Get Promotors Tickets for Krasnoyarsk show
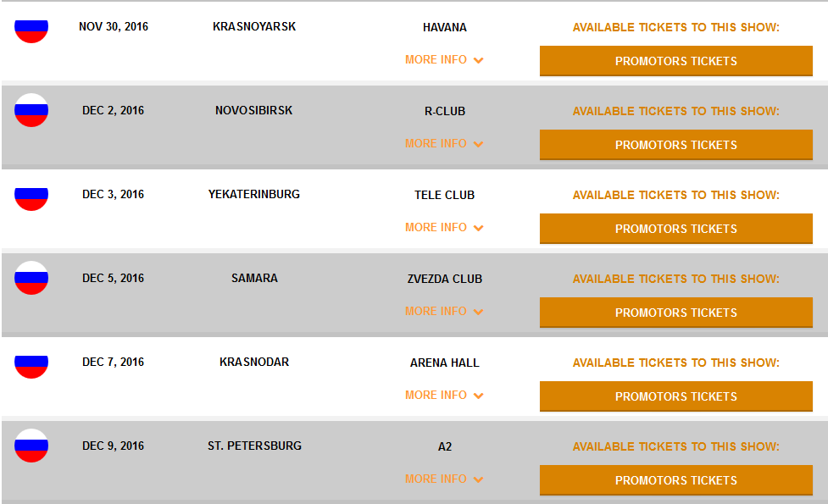This screenshot has height=504, width=828. [x=675, y=61]
